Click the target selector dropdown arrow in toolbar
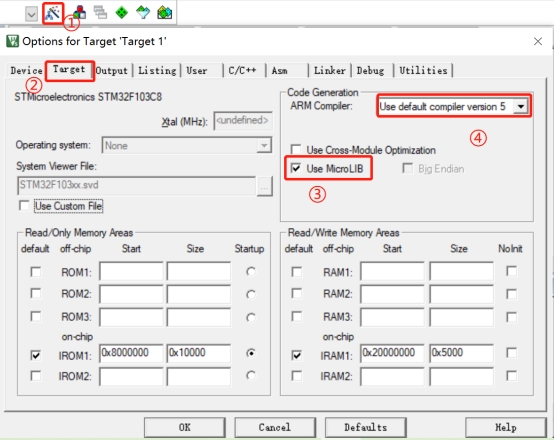 coord(31,14)
